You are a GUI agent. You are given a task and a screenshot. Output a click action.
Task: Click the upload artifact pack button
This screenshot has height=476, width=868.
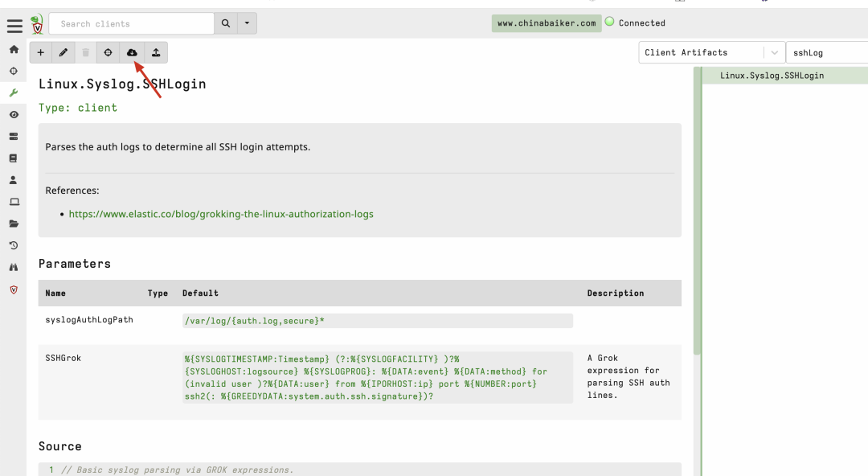coord(156,53)
